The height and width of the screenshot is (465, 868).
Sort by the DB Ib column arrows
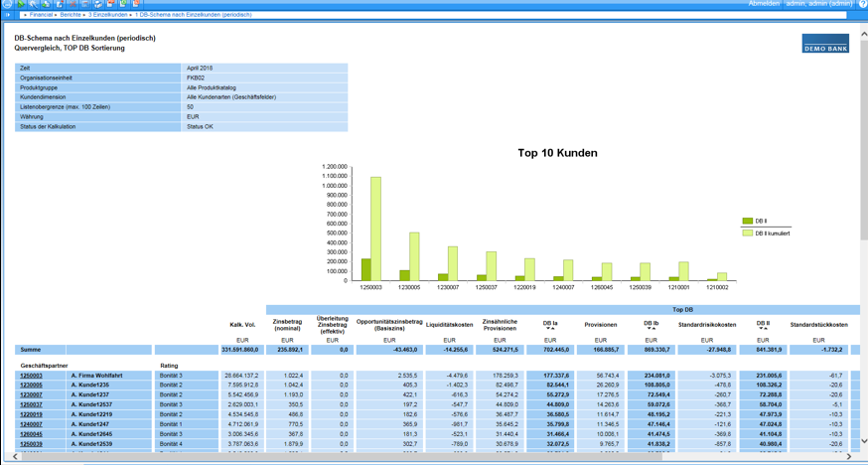(x=651, y=329)
